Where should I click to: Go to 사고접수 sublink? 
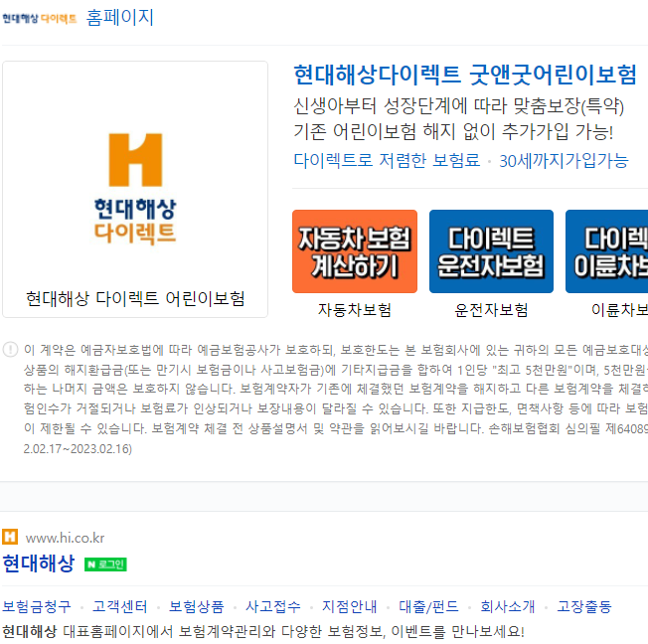273,606
